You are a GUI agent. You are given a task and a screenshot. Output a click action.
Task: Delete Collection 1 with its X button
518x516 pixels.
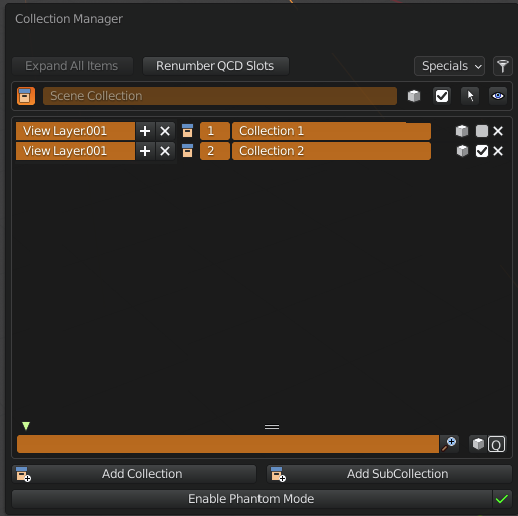pos(498,131)
